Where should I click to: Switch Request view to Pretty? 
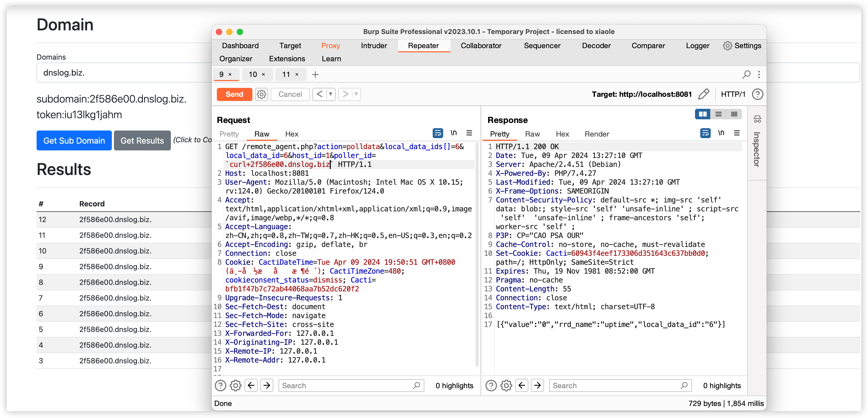pyautogui.click(x=229, y=134)
